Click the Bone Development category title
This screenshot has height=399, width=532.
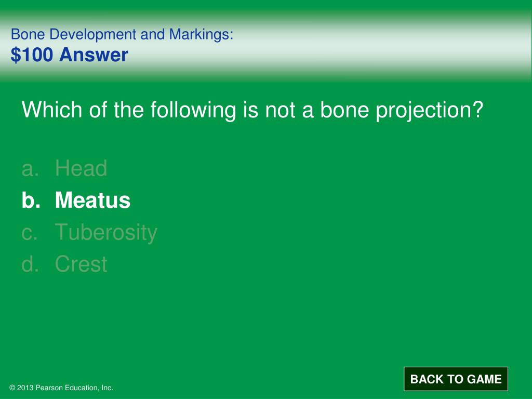click(74, 35)
